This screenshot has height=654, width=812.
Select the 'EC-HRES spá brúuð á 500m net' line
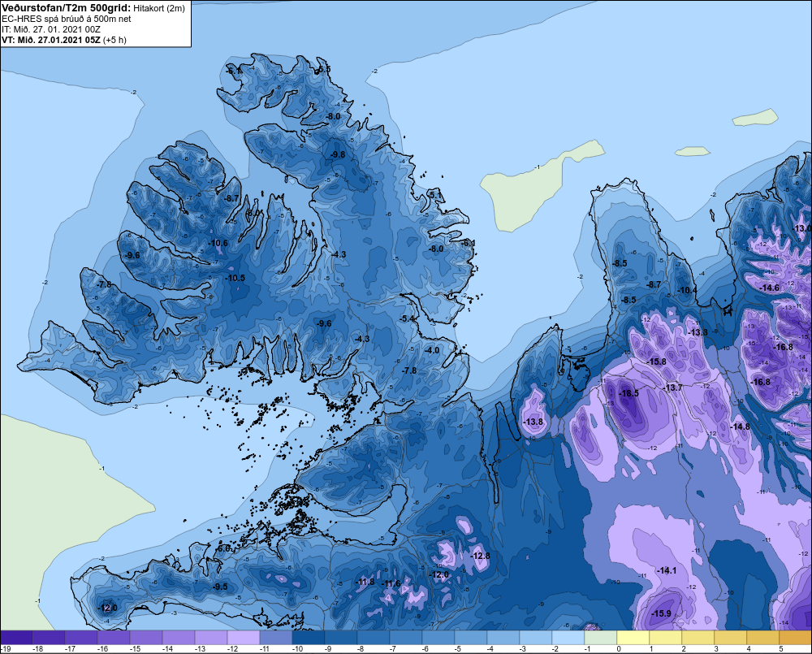tap(67, 19)
